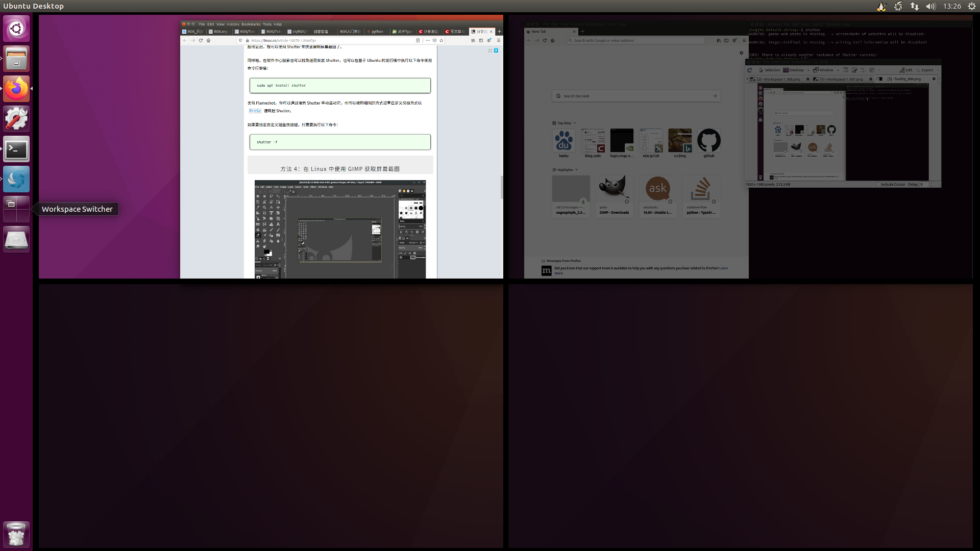Expand the Desktop capture dropdown in Shutter
This screenshot has width=980, height=551.
click(808, 70)
